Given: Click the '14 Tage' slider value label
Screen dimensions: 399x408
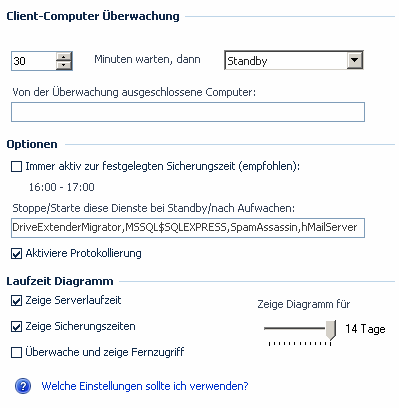Looking at the screenshot, I should pos(365,329).
